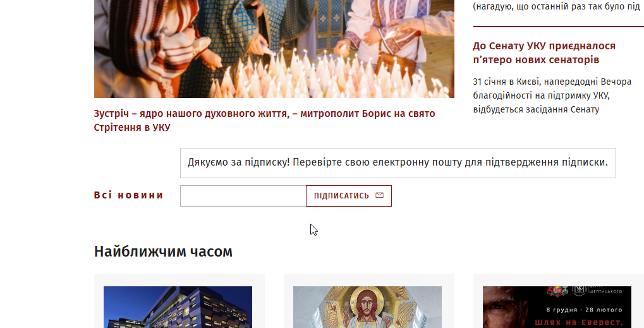Open the illuminated building event thumbnail
The image size is (644, 328).
pos(178,307)
